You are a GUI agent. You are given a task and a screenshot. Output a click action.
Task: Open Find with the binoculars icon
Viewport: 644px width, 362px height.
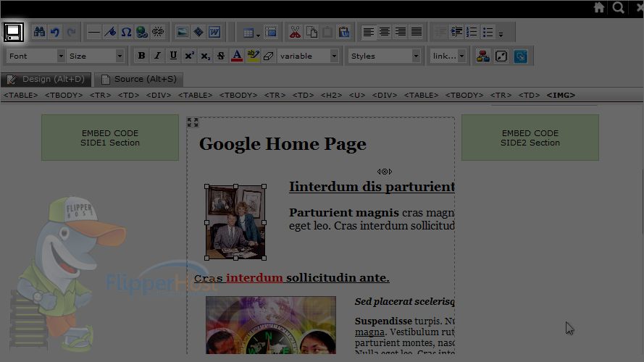coord(39,32)
